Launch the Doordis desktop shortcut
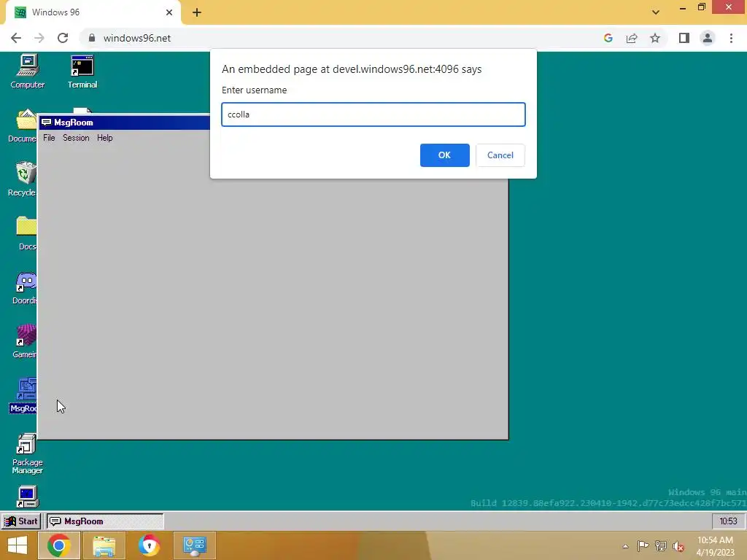 (x=25, y=287)
